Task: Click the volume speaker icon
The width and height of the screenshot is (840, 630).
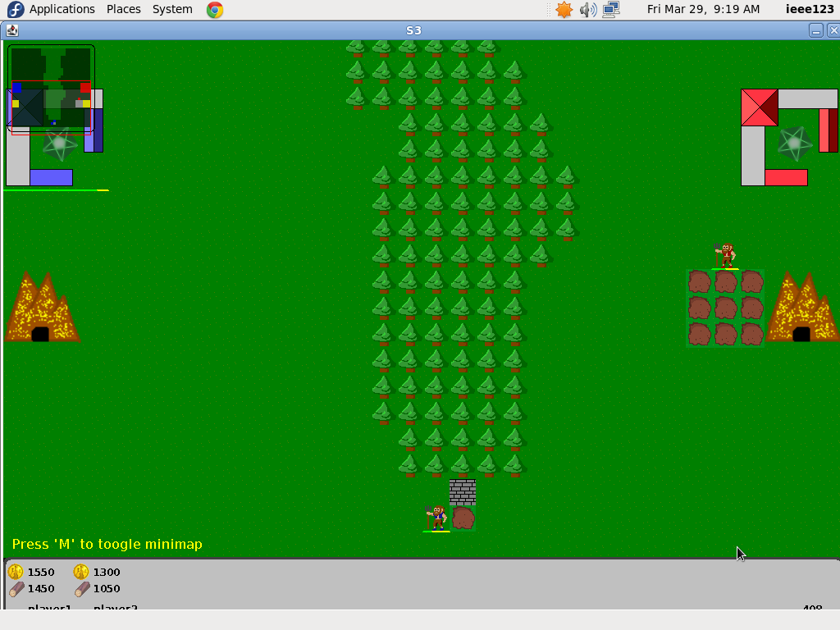Action: 587,10
